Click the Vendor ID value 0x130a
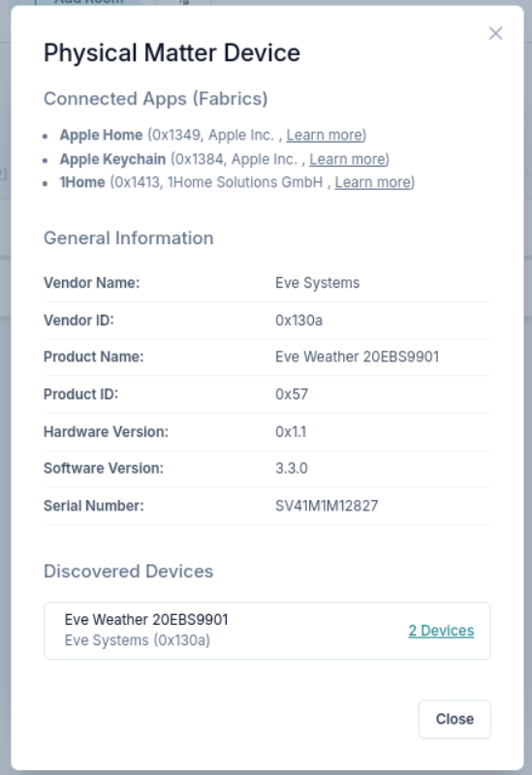This screenshot has height=775, width=532. pos(298,321)
